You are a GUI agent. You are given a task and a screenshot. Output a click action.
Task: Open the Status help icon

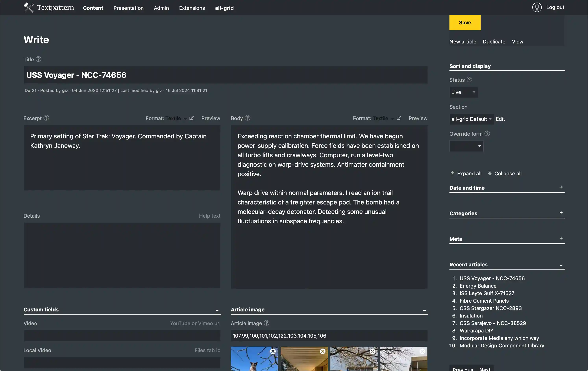click(x=469, y=79)
